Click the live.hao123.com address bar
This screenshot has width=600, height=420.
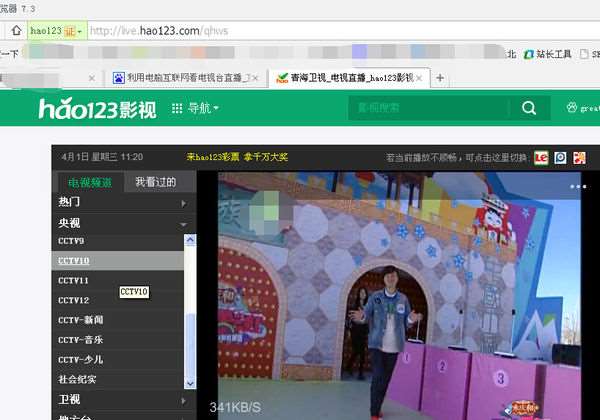point(344,31)
